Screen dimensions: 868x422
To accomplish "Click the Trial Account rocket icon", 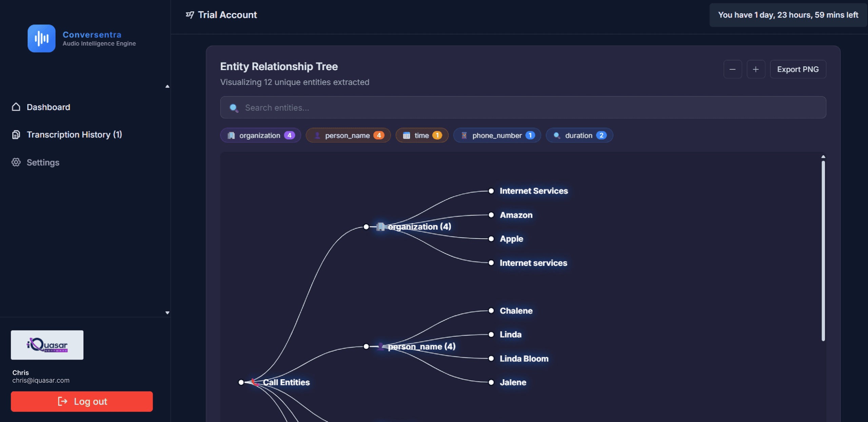I will coord(190,15).
